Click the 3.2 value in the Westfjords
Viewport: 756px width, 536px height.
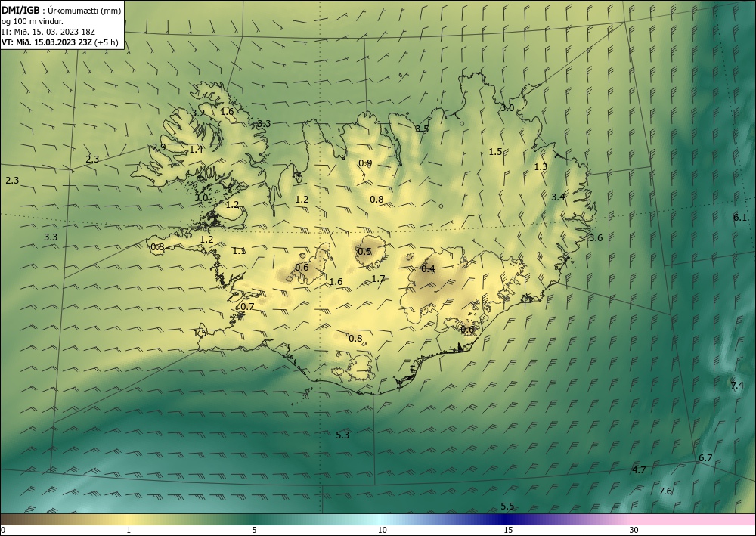pos(198,113)
